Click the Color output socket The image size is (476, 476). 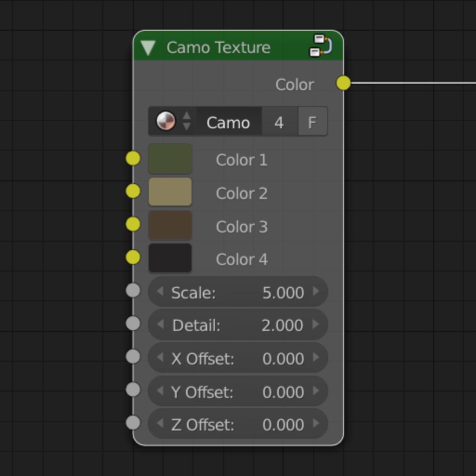point(344,84)
